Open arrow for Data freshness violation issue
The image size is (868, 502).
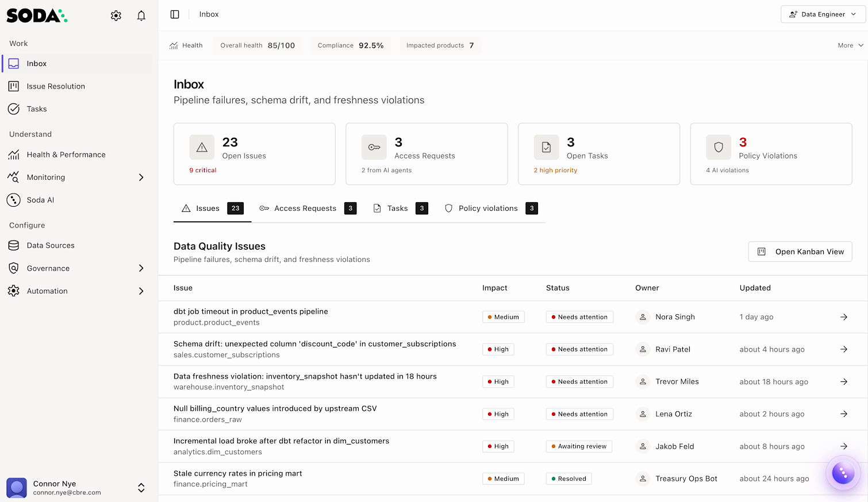point(844,381)
